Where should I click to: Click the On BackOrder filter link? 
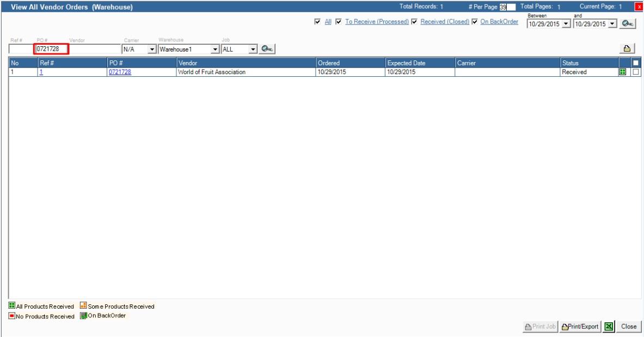(x=499, y=22)
